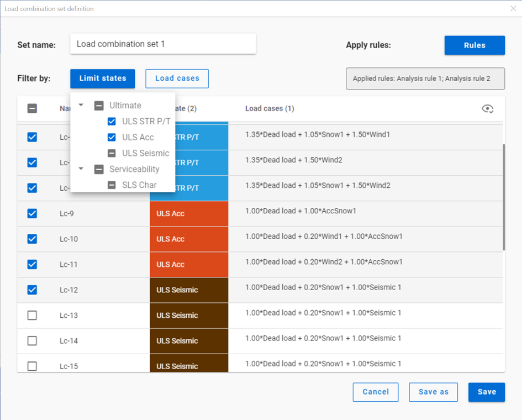Cancel the load combination set definition

pyautogui.click(x=376, y=392)
